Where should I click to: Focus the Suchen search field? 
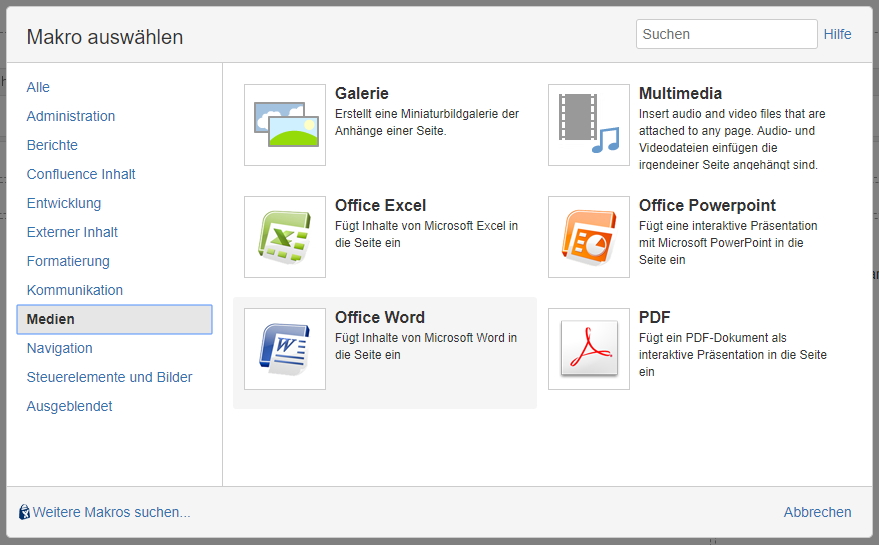[x=727, y=34]
